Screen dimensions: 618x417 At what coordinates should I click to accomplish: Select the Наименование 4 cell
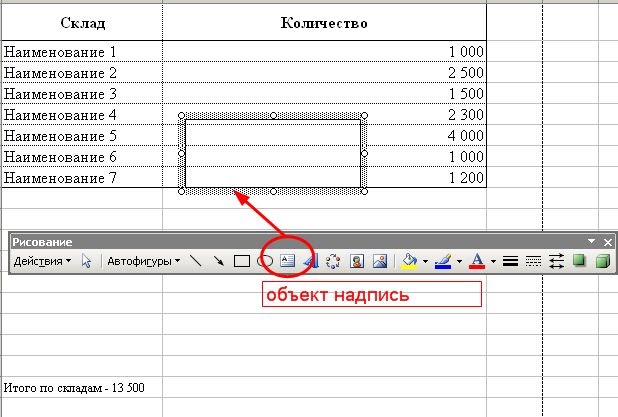pyautogui.click(x=82, y=115)
